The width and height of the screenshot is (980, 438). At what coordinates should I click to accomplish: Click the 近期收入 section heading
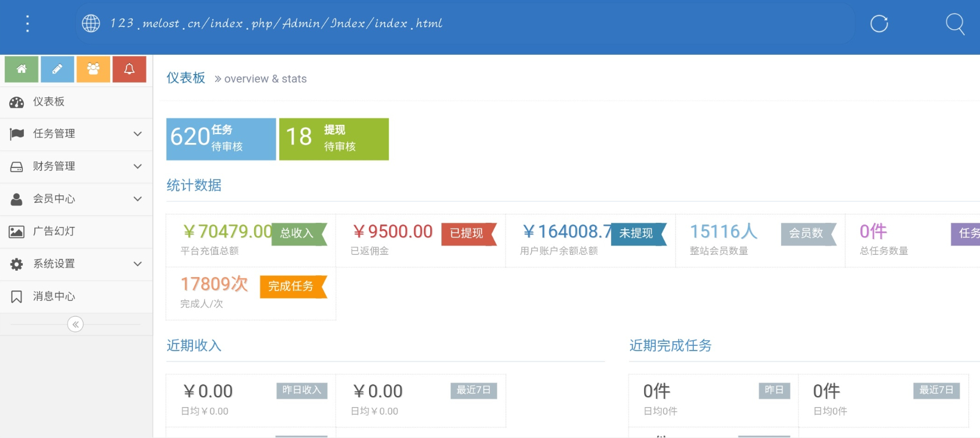(194, 345)
